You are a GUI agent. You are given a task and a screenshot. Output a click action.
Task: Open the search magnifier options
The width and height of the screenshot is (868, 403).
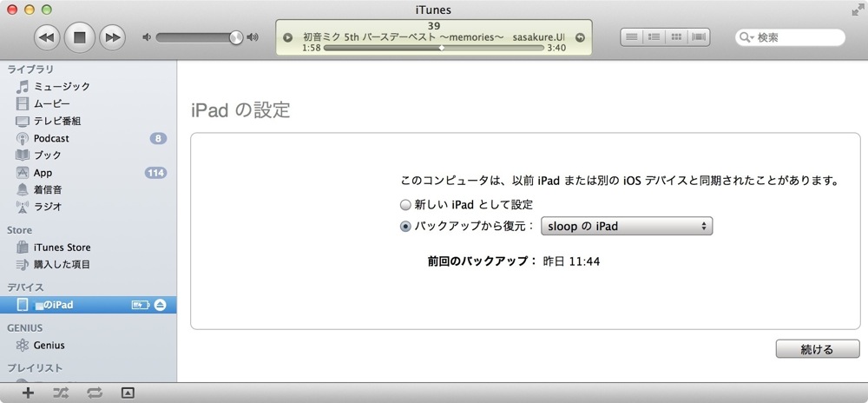(746, 37)
